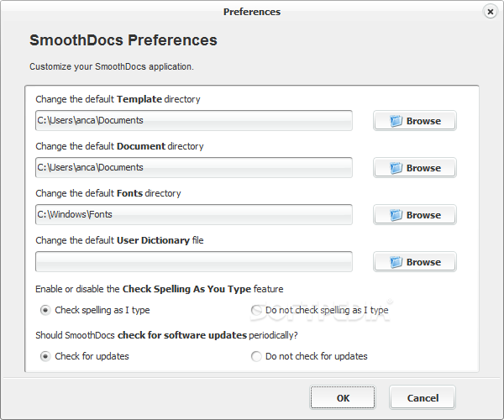Click folder icon on User Dictionary Browse button
Image resolution: width=504 pixels, height=420 pixels.
coord(396,262)
